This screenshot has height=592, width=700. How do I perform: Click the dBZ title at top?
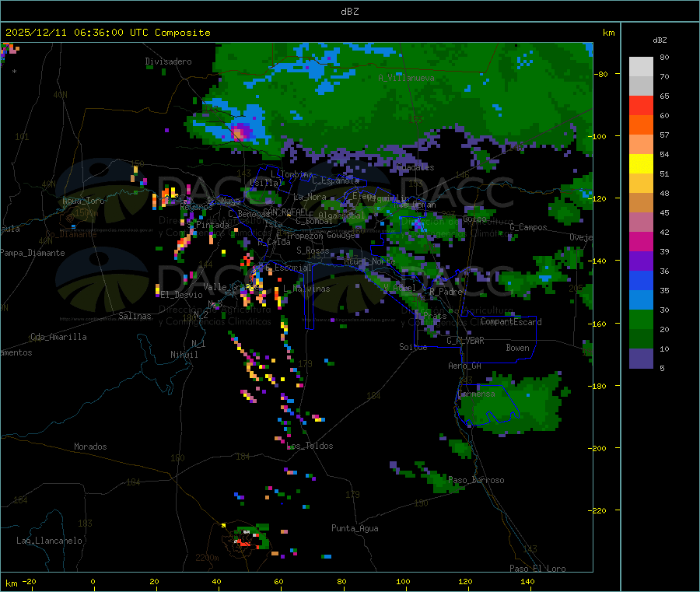(x=349, y=12)
